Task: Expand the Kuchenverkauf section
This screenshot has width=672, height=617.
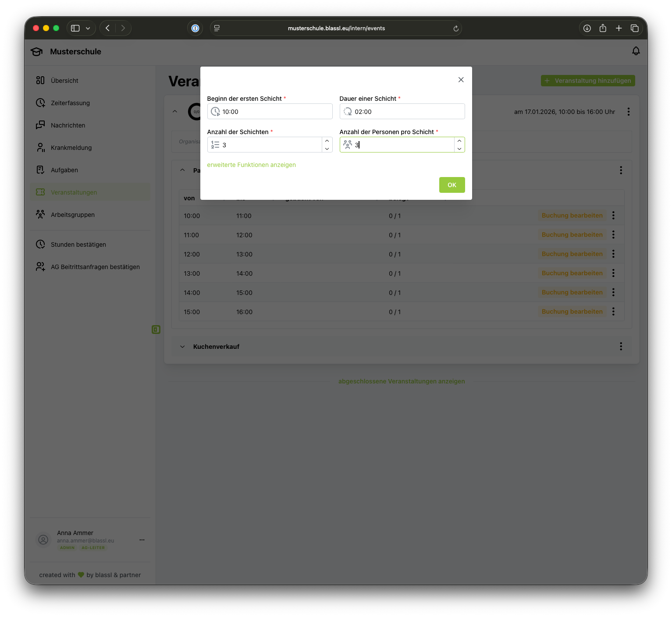Action: coord(182,347)
